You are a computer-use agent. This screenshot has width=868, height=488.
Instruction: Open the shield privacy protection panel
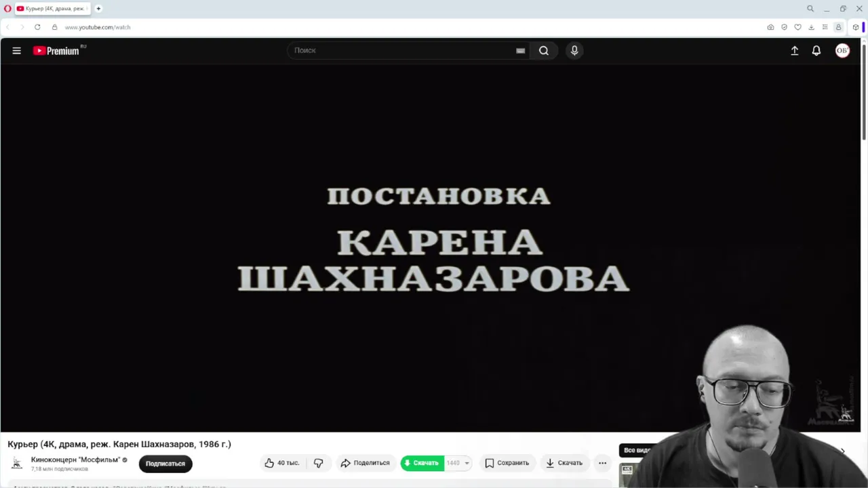click(x=784, y=27)
